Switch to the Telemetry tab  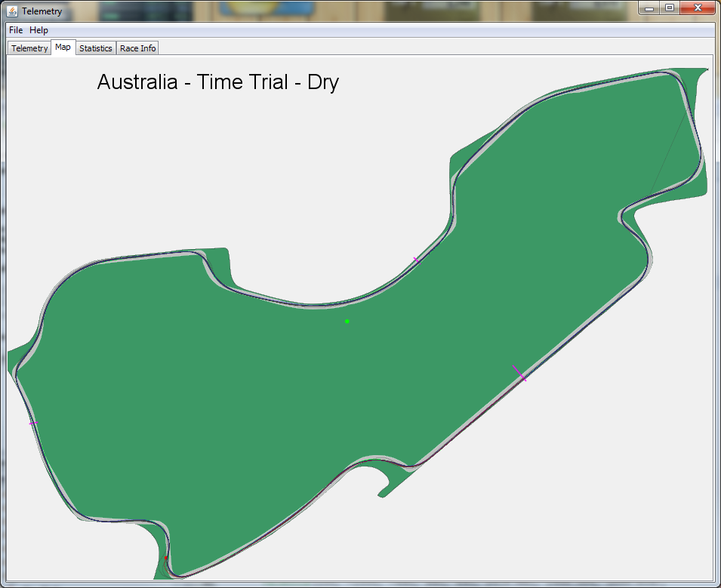tap(29, 48)
